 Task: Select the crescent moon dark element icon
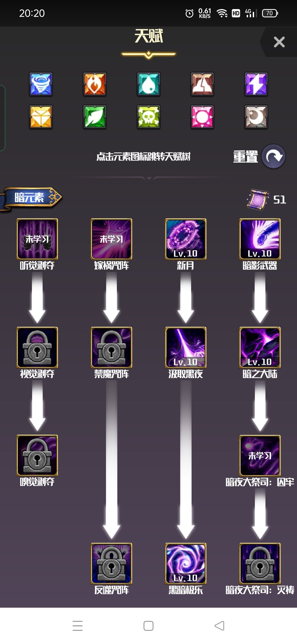coord(256,117)
